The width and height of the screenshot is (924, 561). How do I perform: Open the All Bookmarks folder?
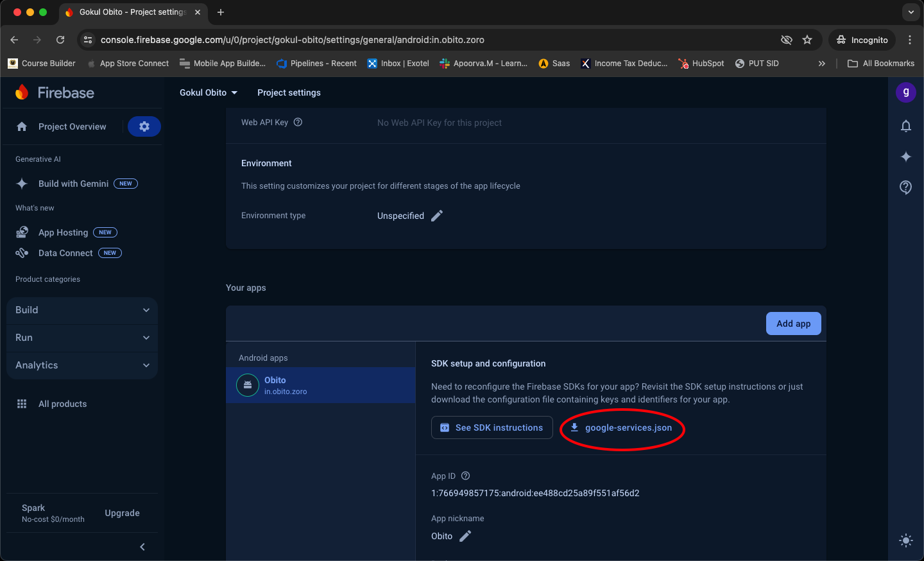(x=881, y=64)
